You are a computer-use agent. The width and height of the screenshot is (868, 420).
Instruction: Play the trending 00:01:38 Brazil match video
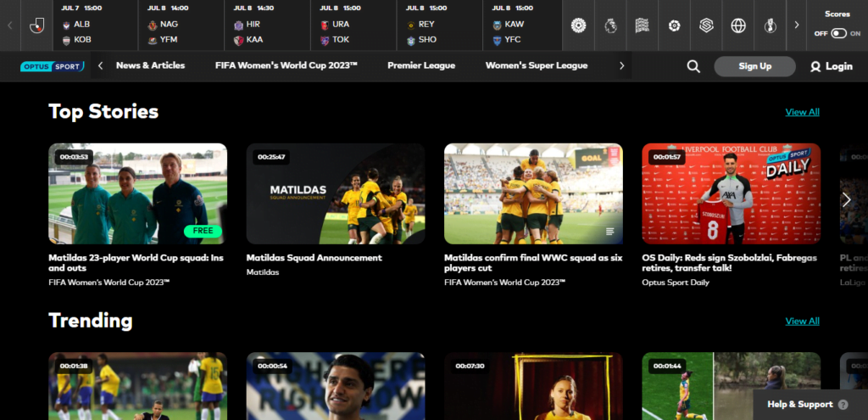pos(138,386)
